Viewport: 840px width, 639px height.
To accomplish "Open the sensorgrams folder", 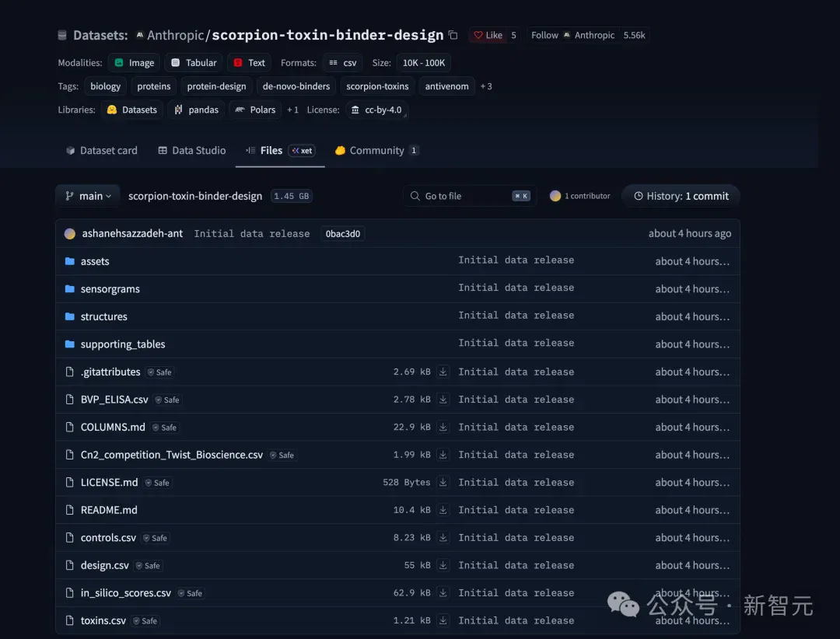I will [110, 288].
